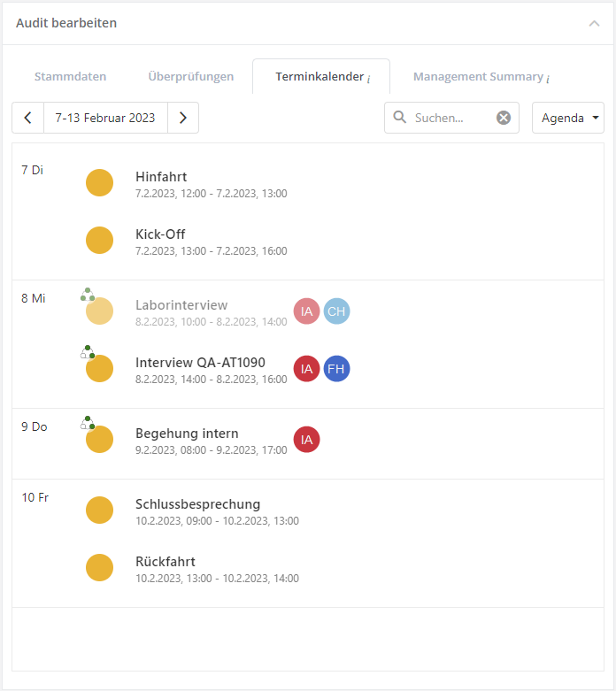Open the Interview QA-AT1090 appointment

click(200, 363)
